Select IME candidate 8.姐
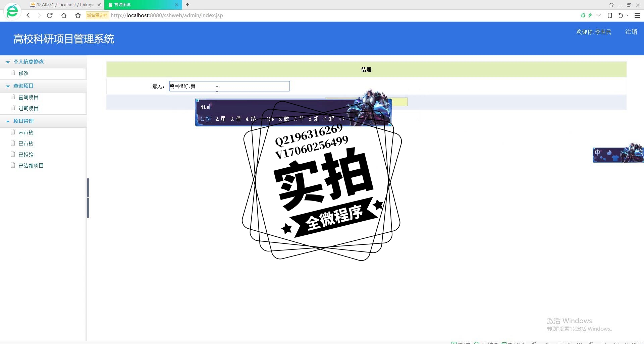This screenshot has width=644, height=344. 314,119
